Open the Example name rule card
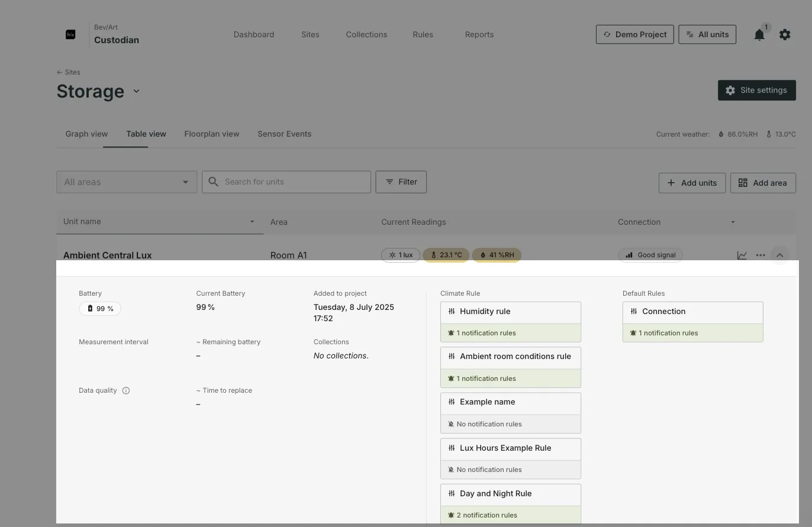 point(511,413)
